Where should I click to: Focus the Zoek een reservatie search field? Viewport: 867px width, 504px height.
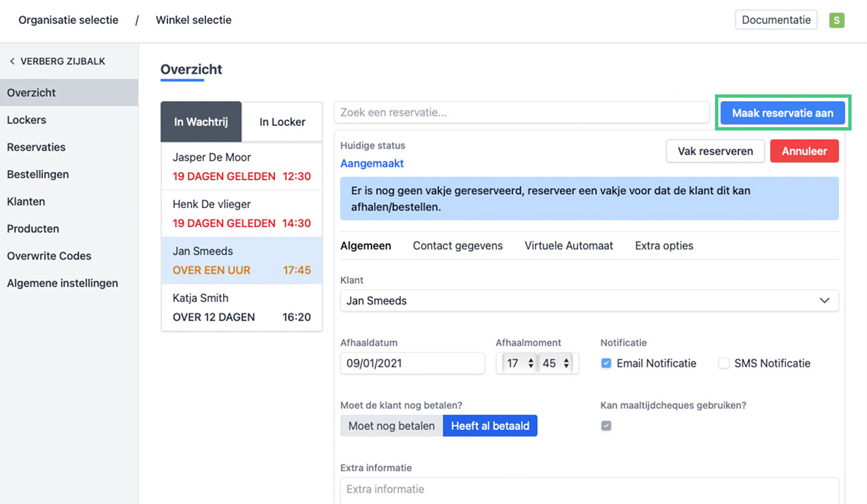(521, 112)
